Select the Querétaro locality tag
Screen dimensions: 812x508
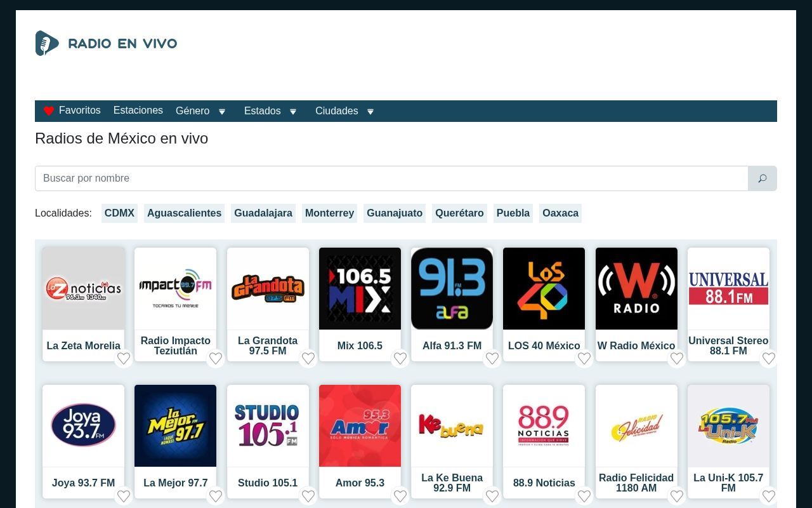459,213
